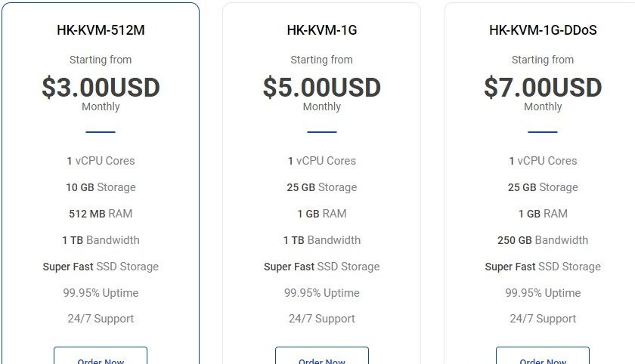The width and height of the screenshot is (635, 364).
Task: Click the $5.00USD price
Action: click(322, 88)
